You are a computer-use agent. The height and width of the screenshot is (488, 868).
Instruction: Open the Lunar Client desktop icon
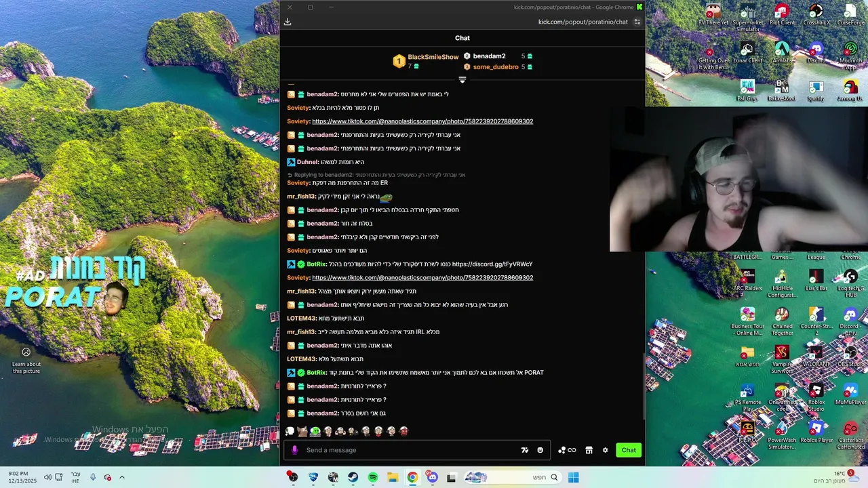coord(747,53)
